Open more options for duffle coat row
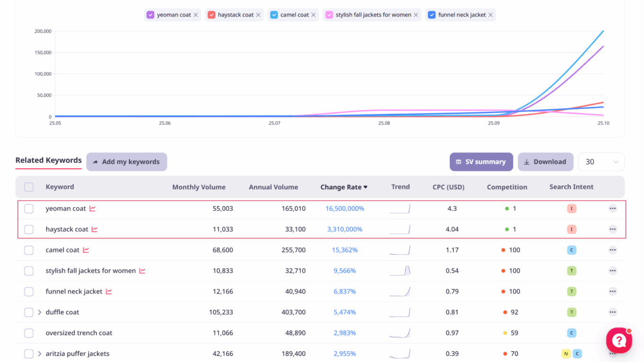Viewport: 644px width, 362px height. coord(612,312)
